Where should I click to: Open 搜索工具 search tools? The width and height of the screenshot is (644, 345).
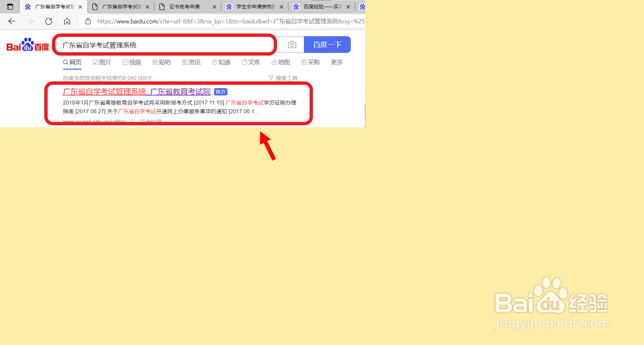[x=283, y=78]
